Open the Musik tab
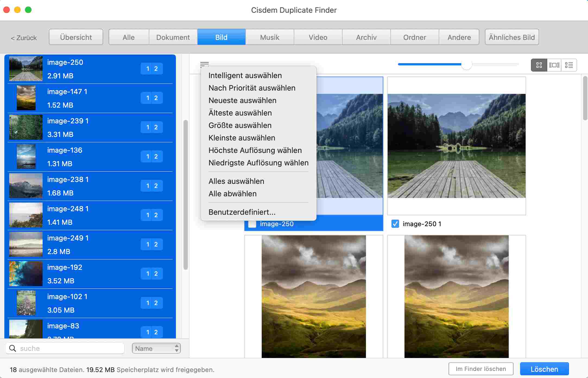The image size is (588, 378). (x=270, y=37)
